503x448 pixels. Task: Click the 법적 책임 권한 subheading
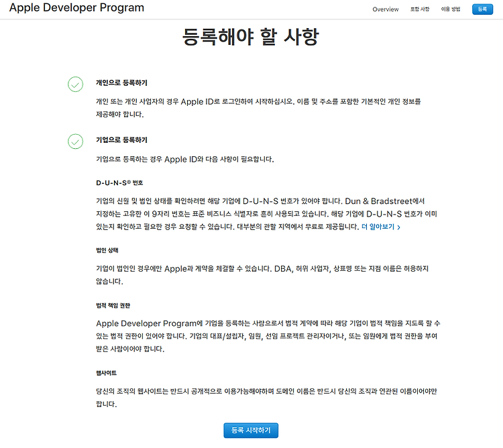click(113, 305)
